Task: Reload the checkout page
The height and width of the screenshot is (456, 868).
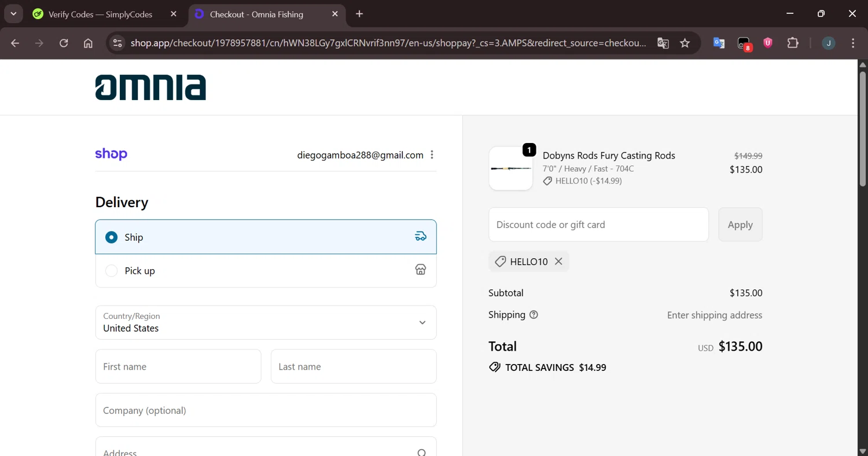Action: (x=64, y=43)
